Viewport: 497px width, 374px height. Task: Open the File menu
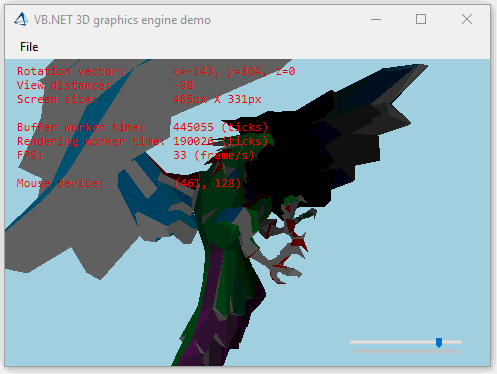tap(29, 47)
